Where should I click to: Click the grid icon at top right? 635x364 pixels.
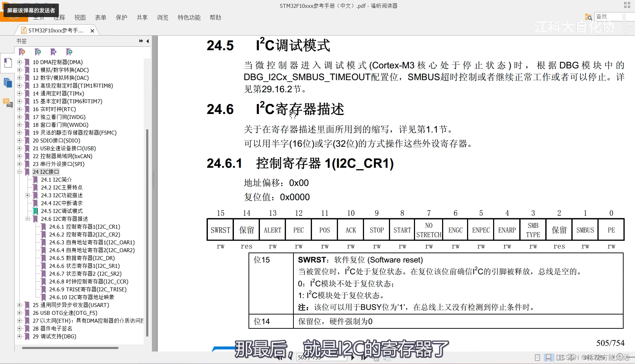[x=627, y=5]
